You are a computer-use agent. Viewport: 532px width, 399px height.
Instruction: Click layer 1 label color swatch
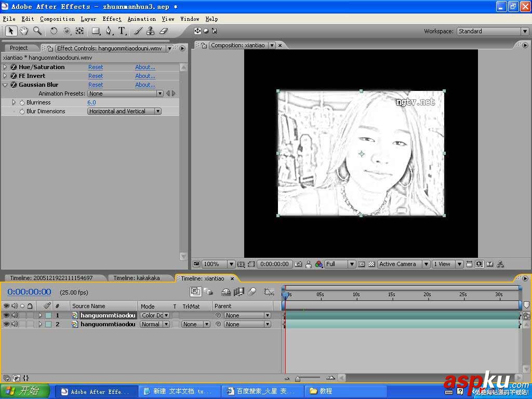(x=48, y=315)
